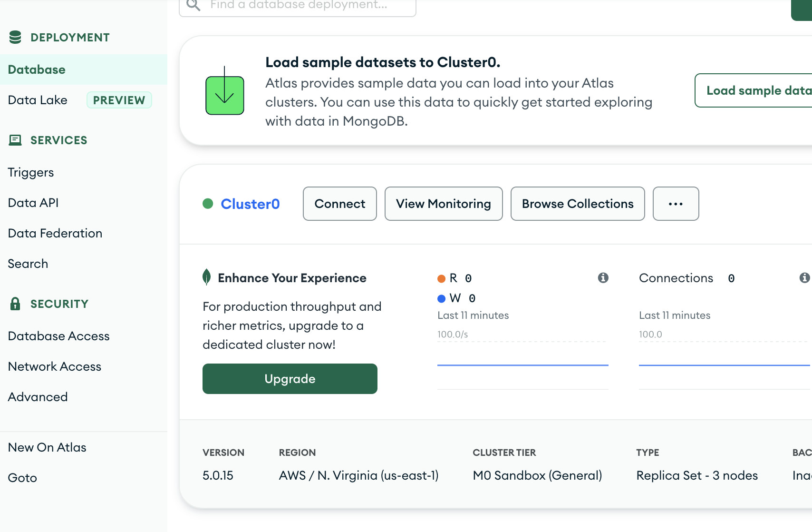This screenshot has height=532, width=812.
Task: Open the Database section in sidebar
Action: (x=84, y=69)
